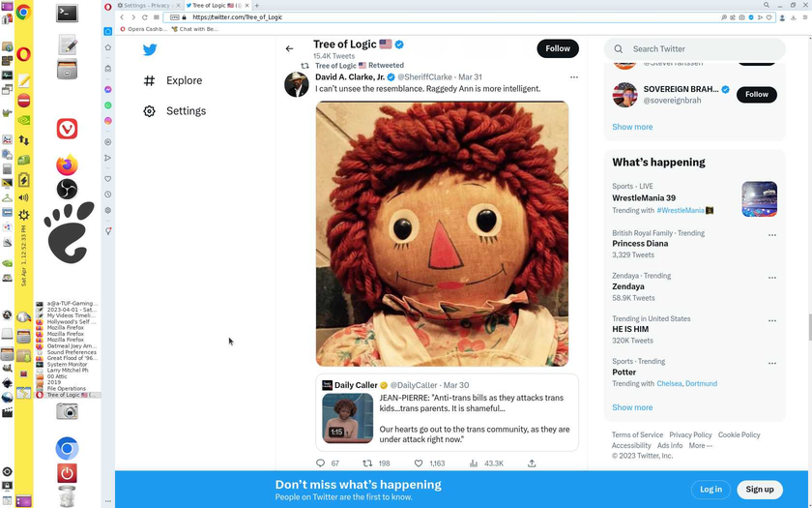Image resolution: width=812 pixels, height=508 pixels.
Task: Open HE IS HIM trend options menu
Action: point(772,321)
